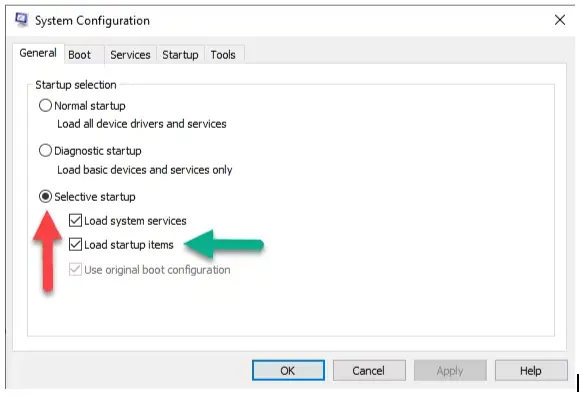Screen dimensions: 582x396
Task: Click the greyed Use original boot configuration checkbox
Action: pos(75,269)
